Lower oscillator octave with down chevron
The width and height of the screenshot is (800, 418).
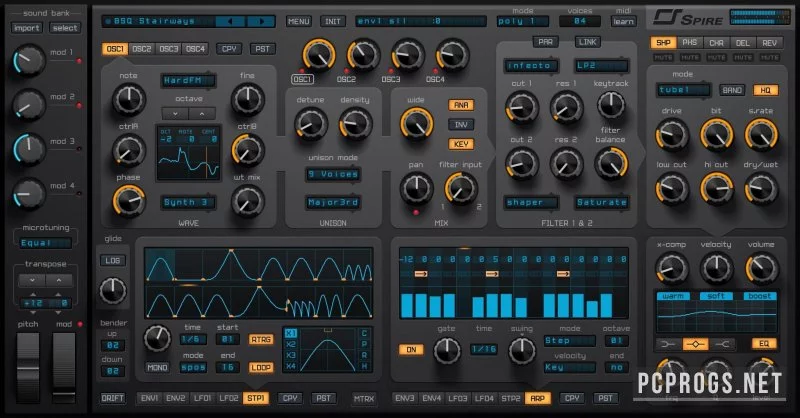click(x=175, y=113)
